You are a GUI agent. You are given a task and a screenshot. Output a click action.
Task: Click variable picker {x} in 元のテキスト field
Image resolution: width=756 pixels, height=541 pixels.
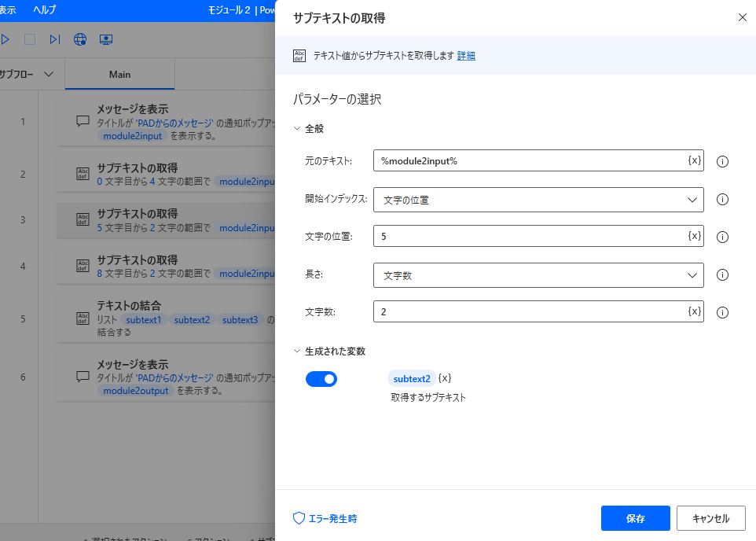point(694,160)
